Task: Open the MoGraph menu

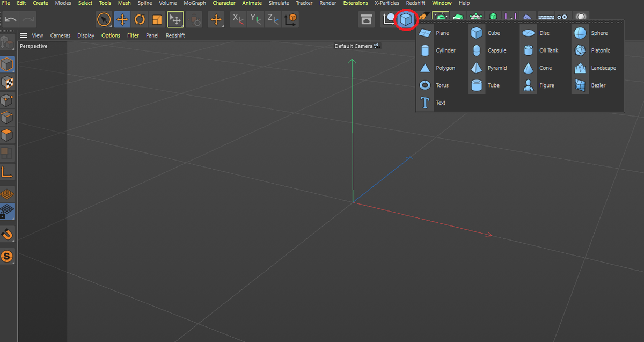Action: point(195,3)
